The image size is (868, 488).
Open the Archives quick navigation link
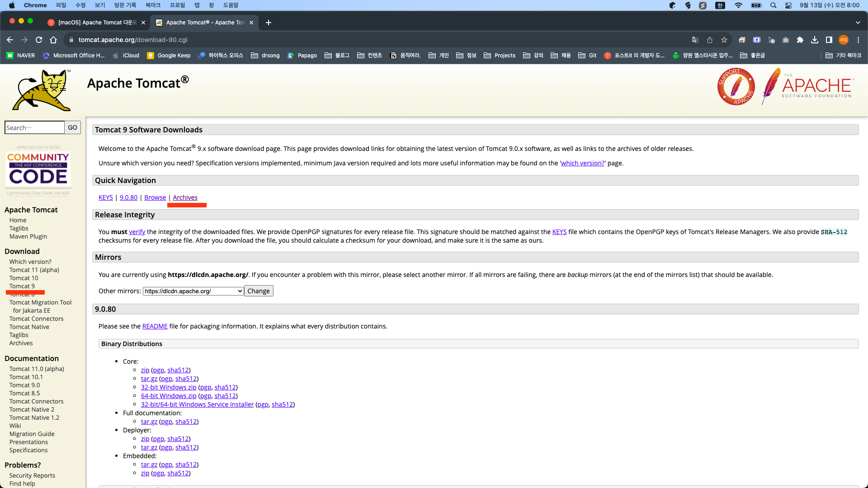pyautogui.click(x=185, y=197)
